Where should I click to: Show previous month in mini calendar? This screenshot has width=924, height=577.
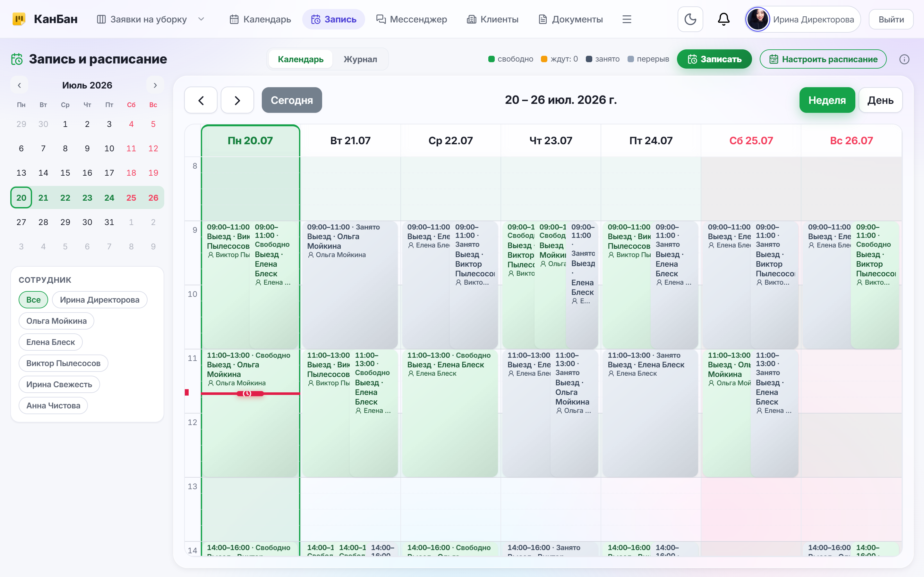click(x=19, y=85)
